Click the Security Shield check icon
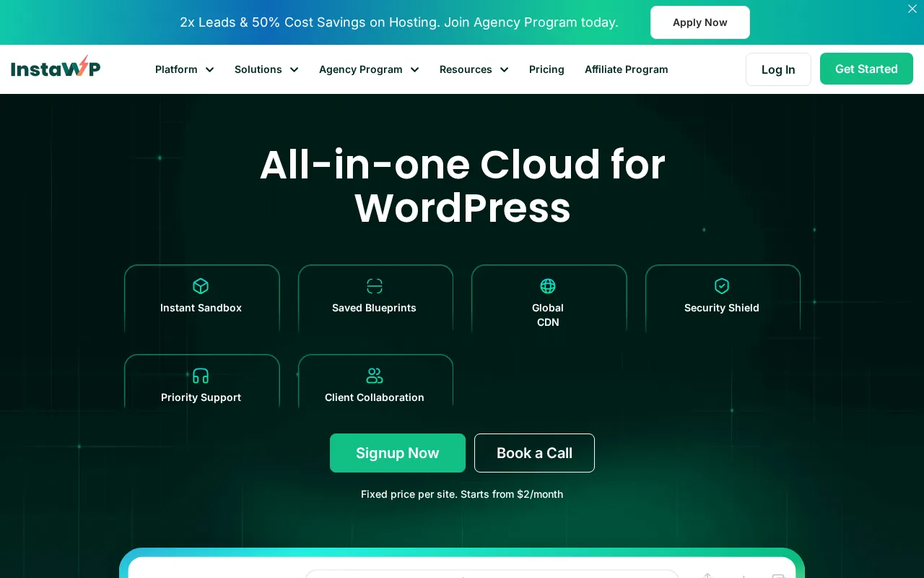The height and width of the screenshot is (578, 924). [x=722, y=286]
